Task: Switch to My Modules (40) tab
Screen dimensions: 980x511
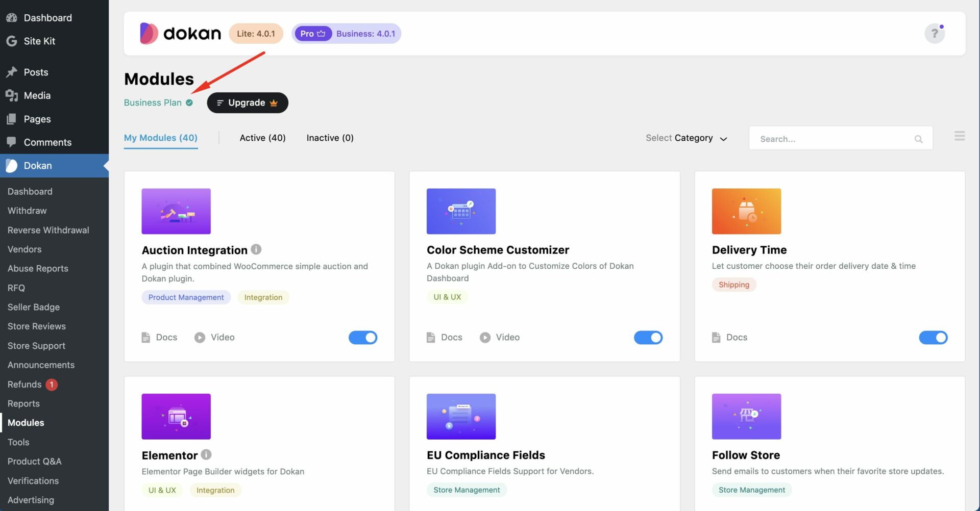Action: (161, 138)
